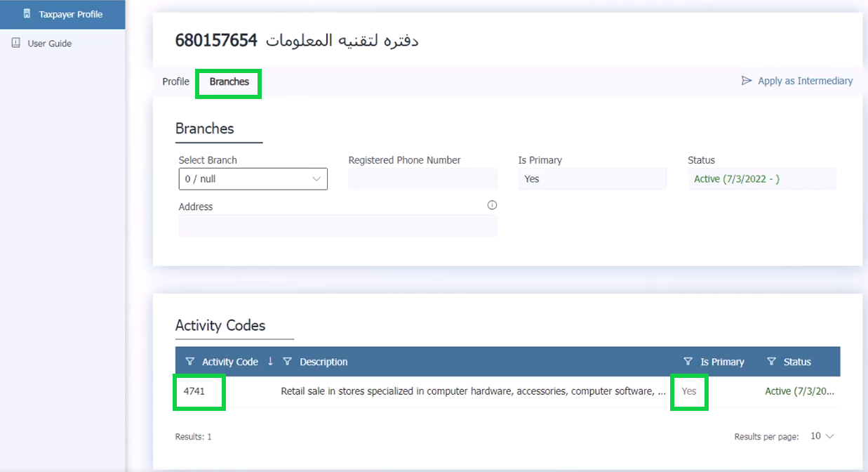This screenshot has width=868, height=472.
Task: Open the Results per page dropdown
Action: click(822, 436)
